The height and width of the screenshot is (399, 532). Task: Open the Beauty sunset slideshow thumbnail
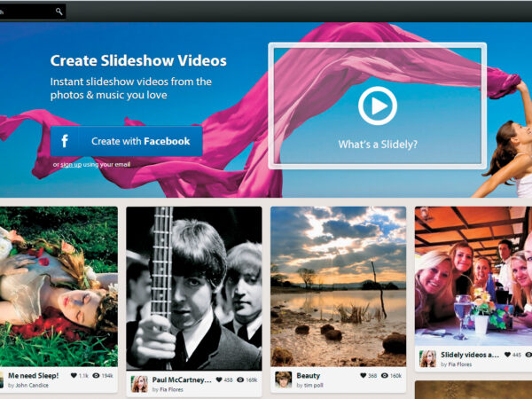[x=338, y=286]
